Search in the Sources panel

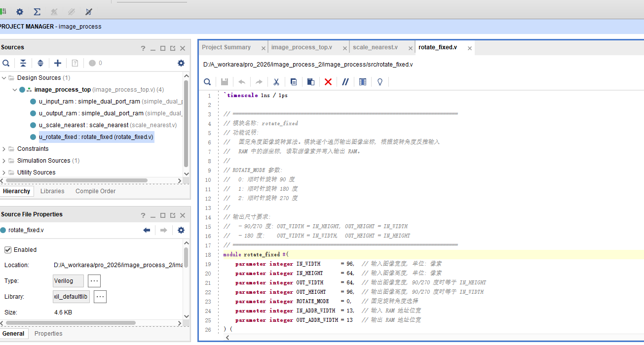6,63
